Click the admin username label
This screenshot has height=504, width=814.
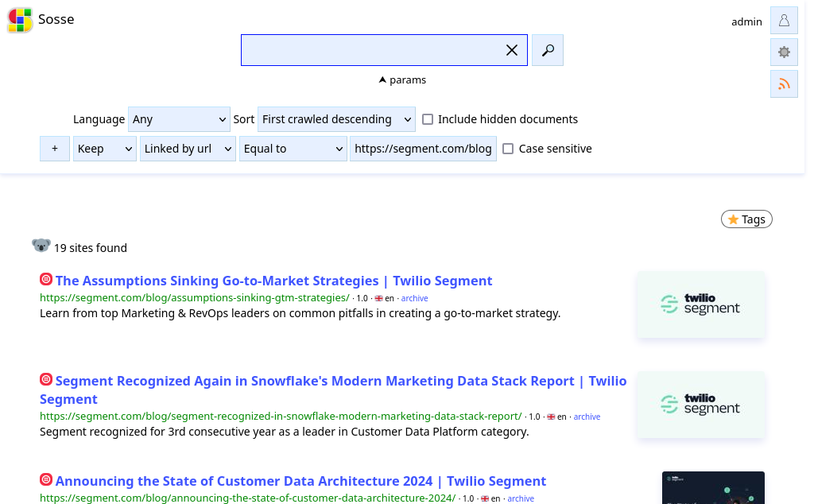[x=746, y=21]
